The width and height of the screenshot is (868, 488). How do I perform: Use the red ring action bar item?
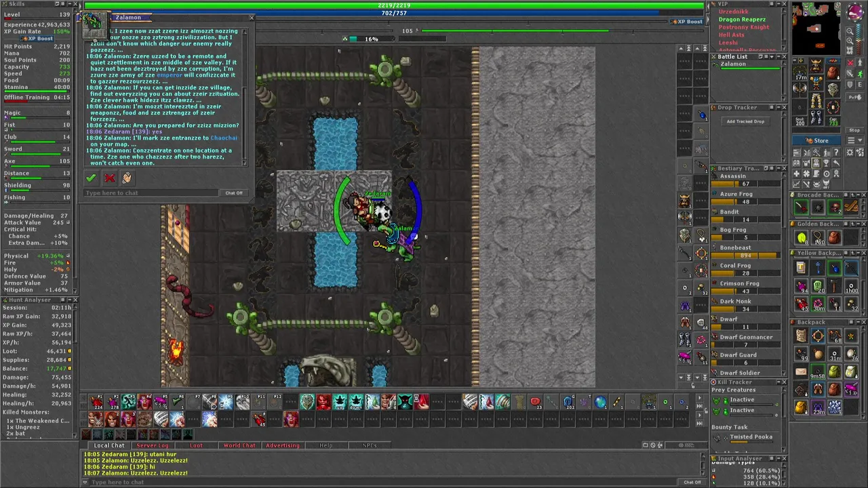535,401
